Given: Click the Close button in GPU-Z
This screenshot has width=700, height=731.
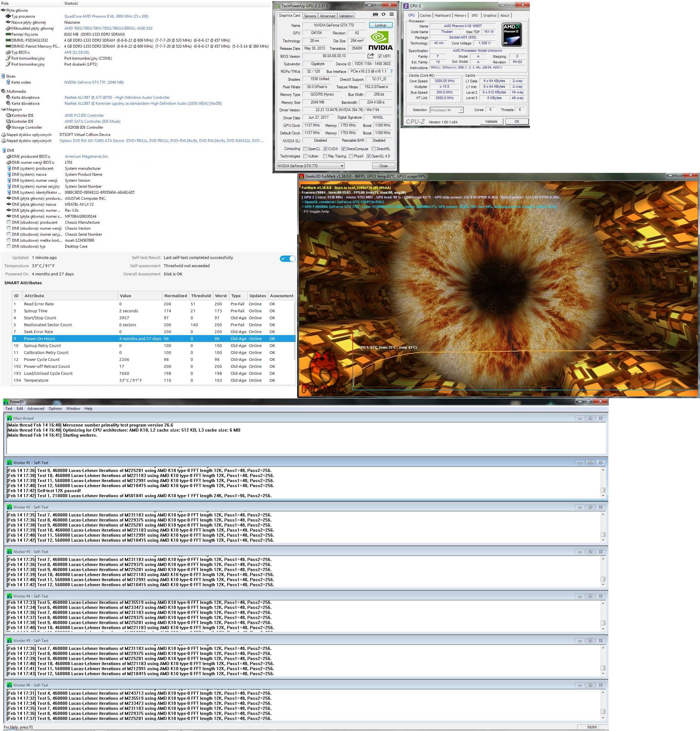Looking at the screenshot, I should [x=383, y=166].
